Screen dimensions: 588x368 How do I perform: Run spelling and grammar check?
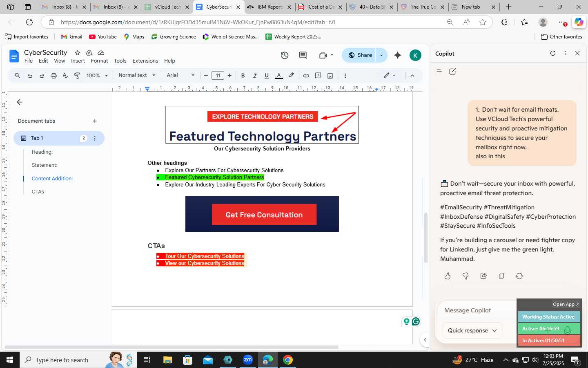pos(65,76)
